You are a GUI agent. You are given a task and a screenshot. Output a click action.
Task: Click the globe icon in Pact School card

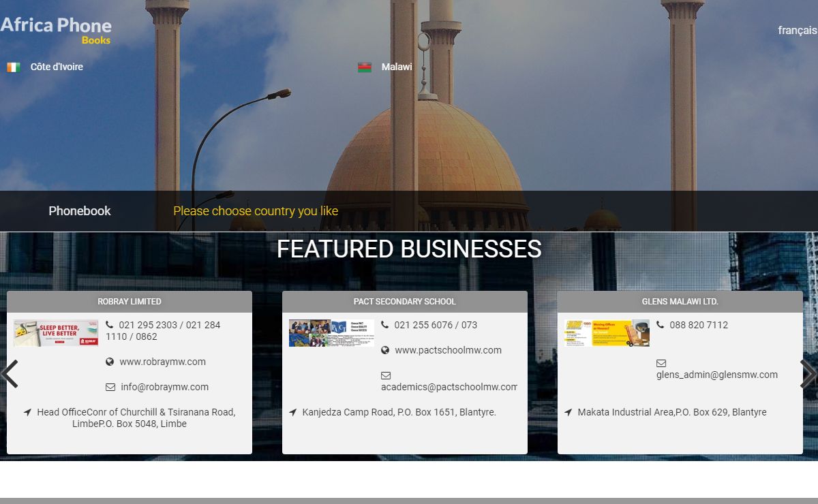click(385, 350)
